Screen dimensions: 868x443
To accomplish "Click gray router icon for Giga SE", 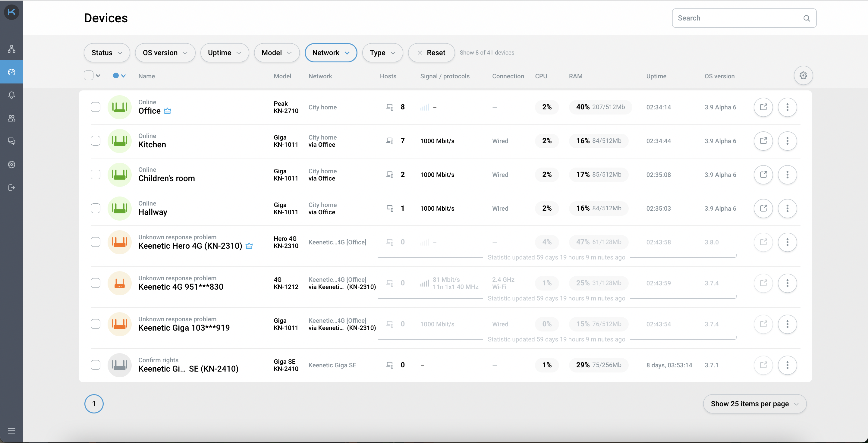I will [x=120, y=365].
